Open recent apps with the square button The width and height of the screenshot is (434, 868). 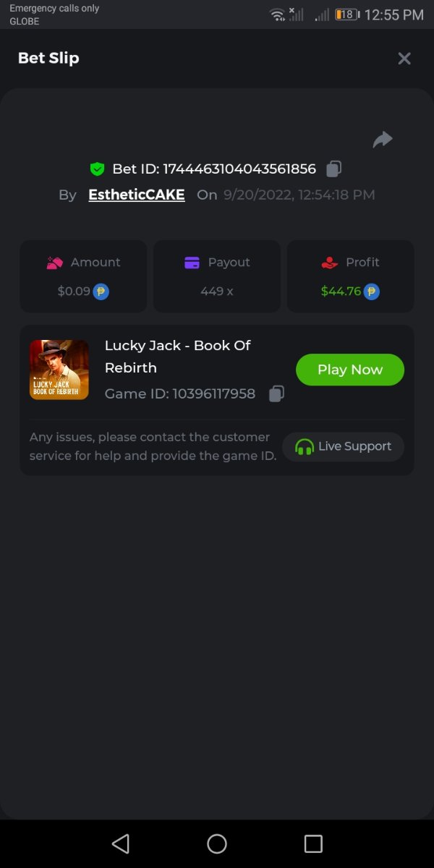[x=313, y=843]
